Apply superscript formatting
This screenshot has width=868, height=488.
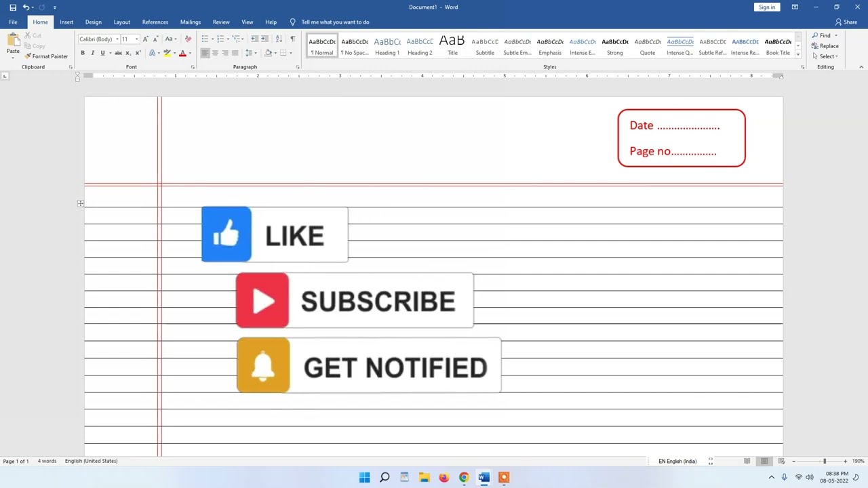(x=138, y=53)
